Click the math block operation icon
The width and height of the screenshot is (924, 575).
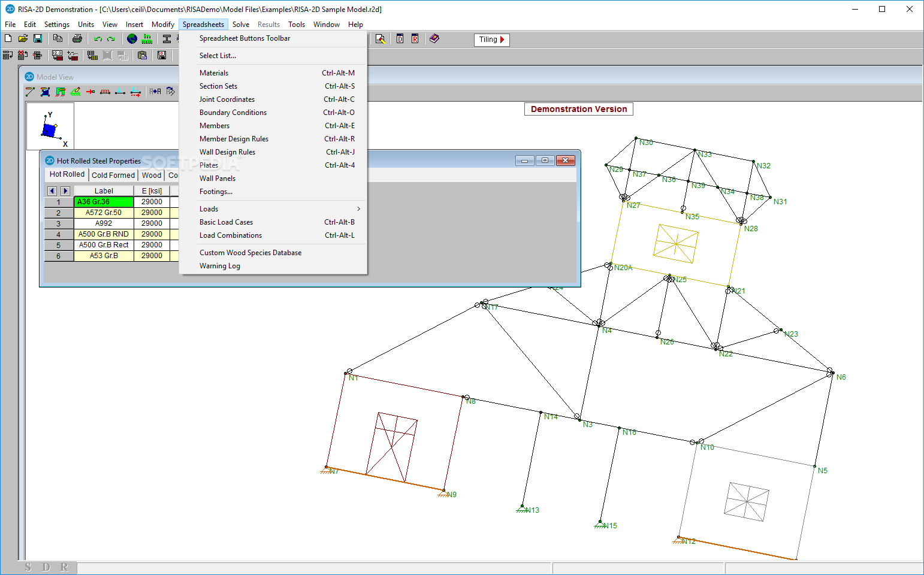point(73,55)
